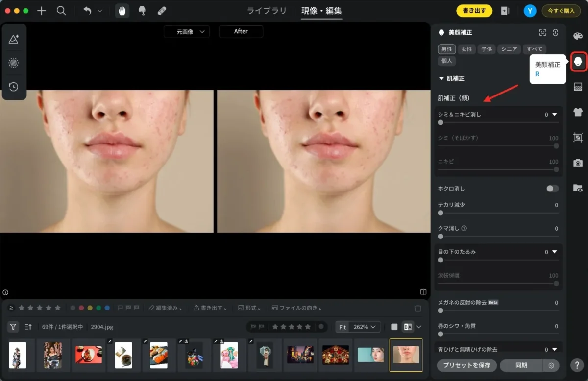Click the trash delete icon in filmstrip
Viewport: 588px width, 381px height.
tap(417, 308)
